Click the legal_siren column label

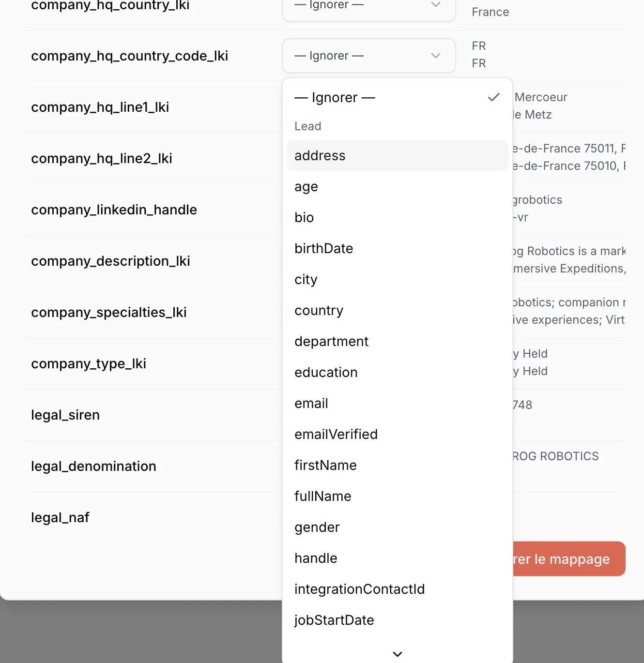pyautogui.click(x=65, y=415)
